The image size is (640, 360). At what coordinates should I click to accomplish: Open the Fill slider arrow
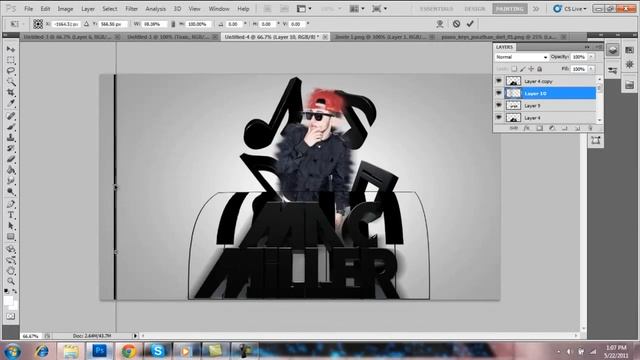(591, 69)
